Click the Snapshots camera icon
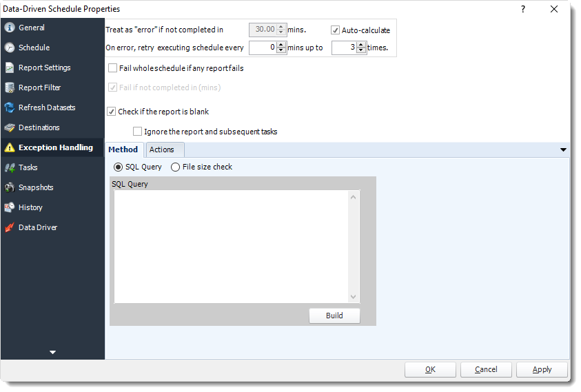The width and height of the screenshot is (581, 392). tap(10, 187)
